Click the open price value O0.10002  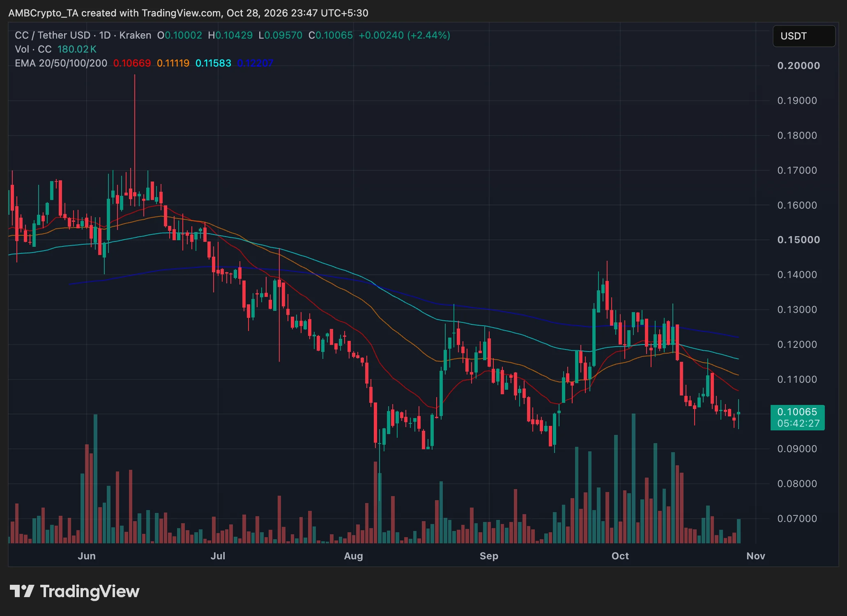pyautogui.click(x=180, y=35)
